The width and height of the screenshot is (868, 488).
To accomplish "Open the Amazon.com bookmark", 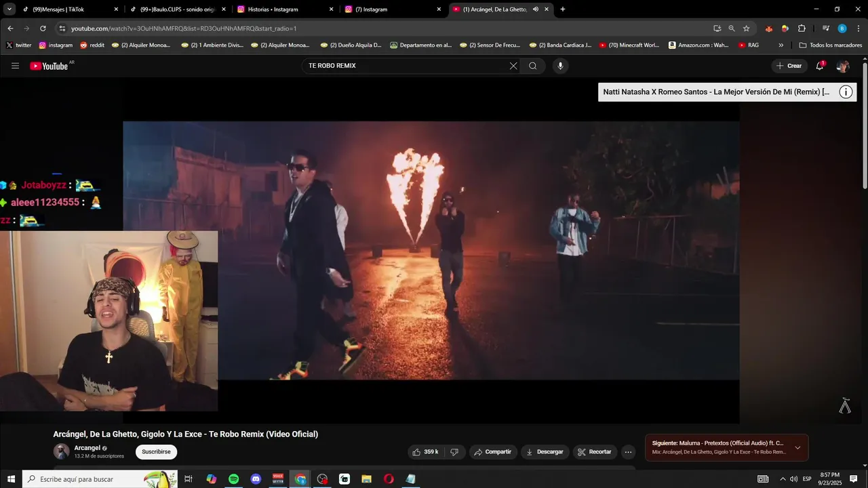I will point(698,45).
